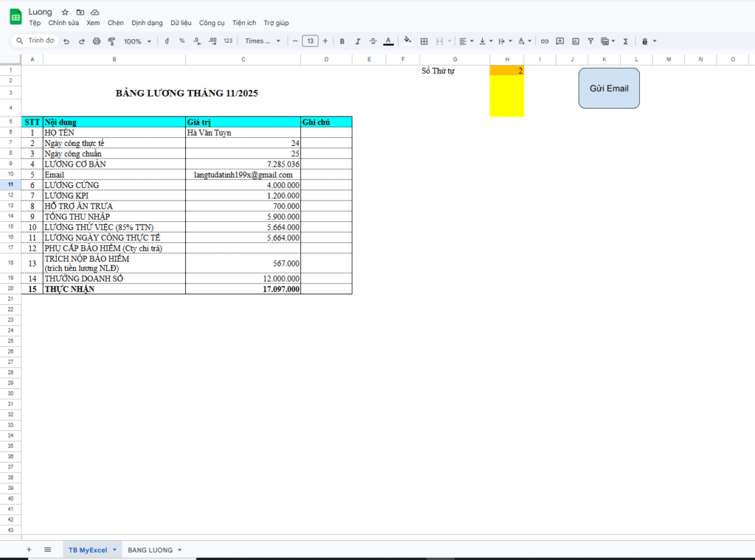Open the Định dạng menu
755x560 pixels.
(x=147, y=23)
